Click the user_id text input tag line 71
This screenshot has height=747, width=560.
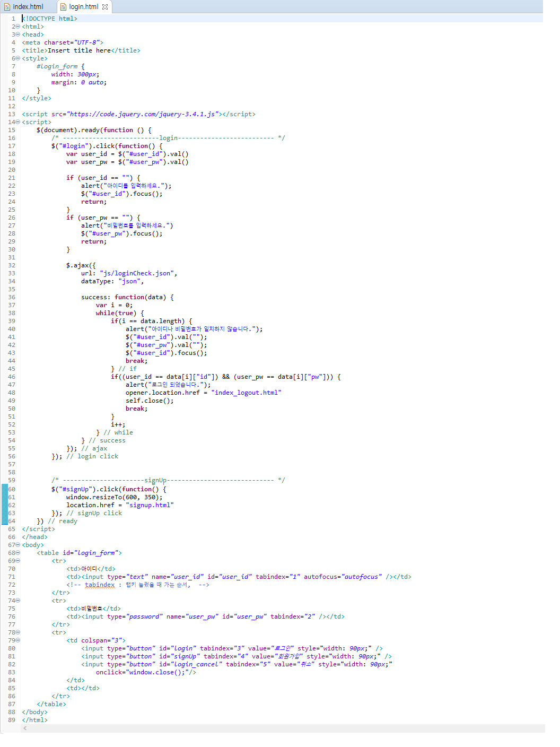239,577
